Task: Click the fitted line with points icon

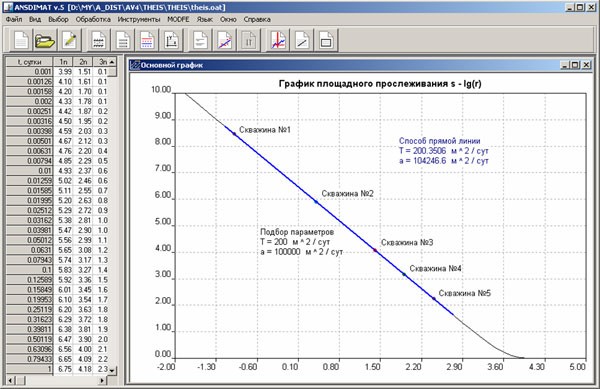Action: pos(225,40)
